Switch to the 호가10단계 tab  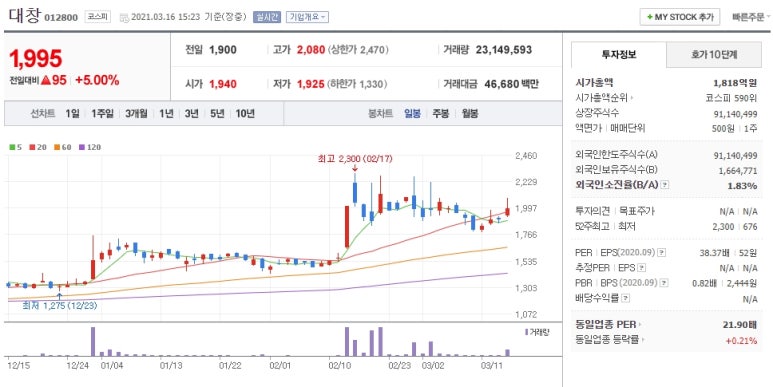(714, 55)
